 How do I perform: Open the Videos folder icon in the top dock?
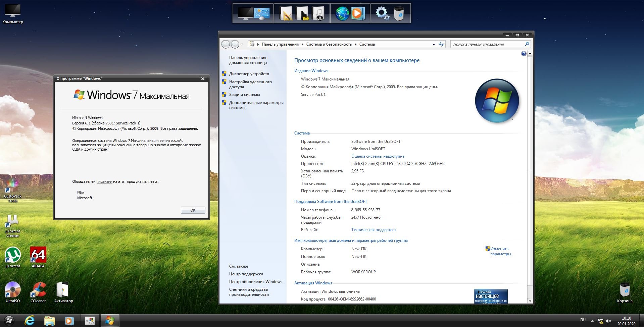pyautogui.click(x=302, y=13)
